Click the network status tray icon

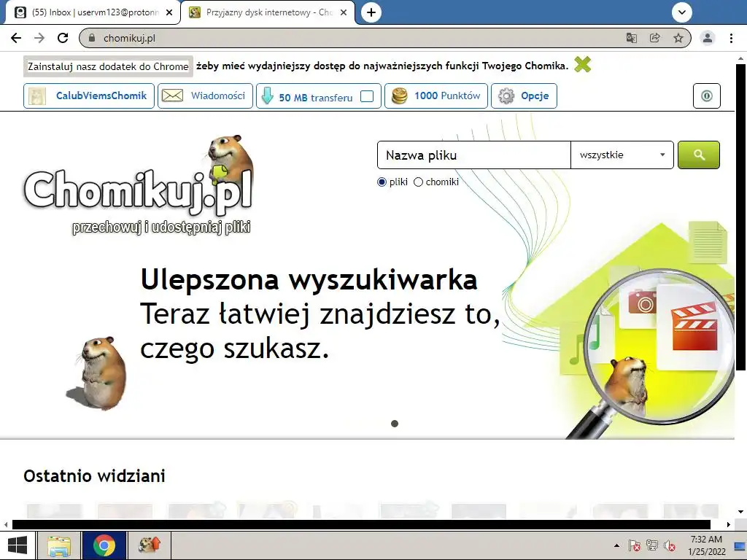coord(651,545)
